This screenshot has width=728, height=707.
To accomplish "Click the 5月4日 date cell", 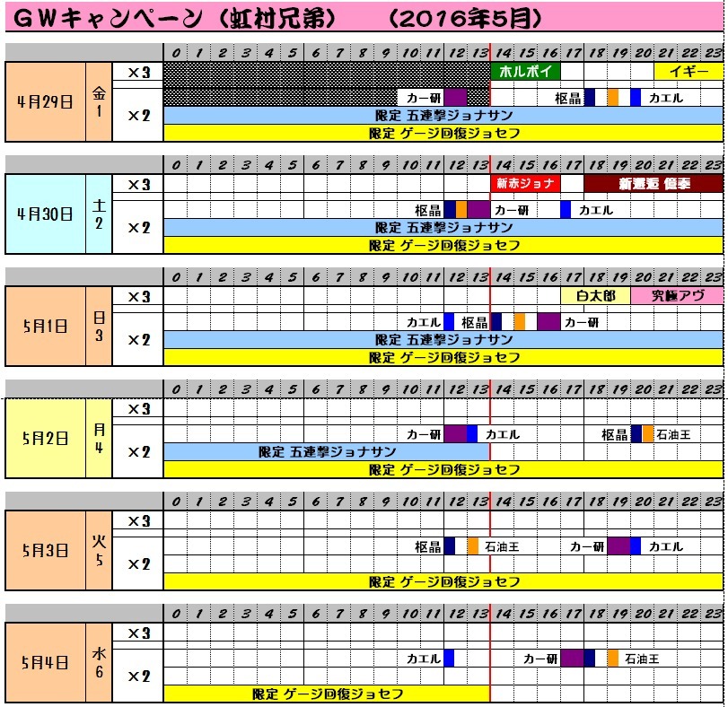I will [45, 663].
